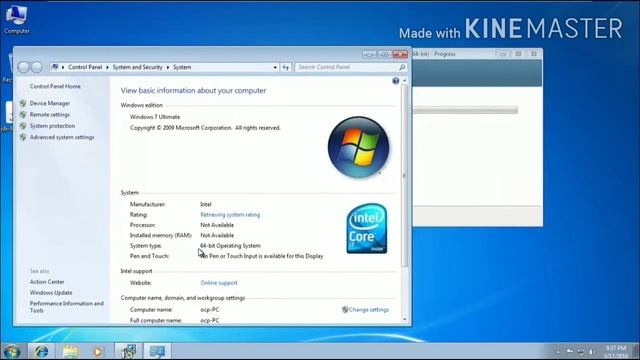Expand the arrow after Control Panel breadcrumb
Screen dimensions: 640x360
click(x=107, y=67)
